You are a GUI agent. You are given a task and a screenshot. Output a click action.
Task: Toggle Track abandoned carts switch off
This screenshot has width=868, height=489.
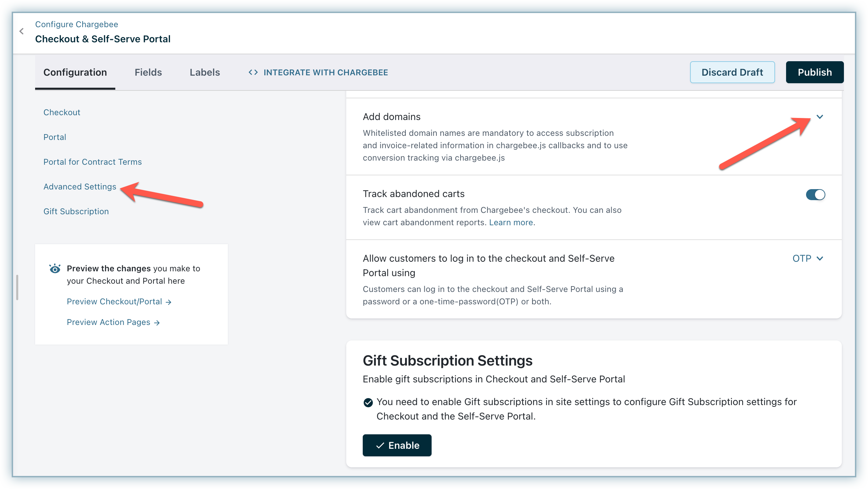coord(815,195)
